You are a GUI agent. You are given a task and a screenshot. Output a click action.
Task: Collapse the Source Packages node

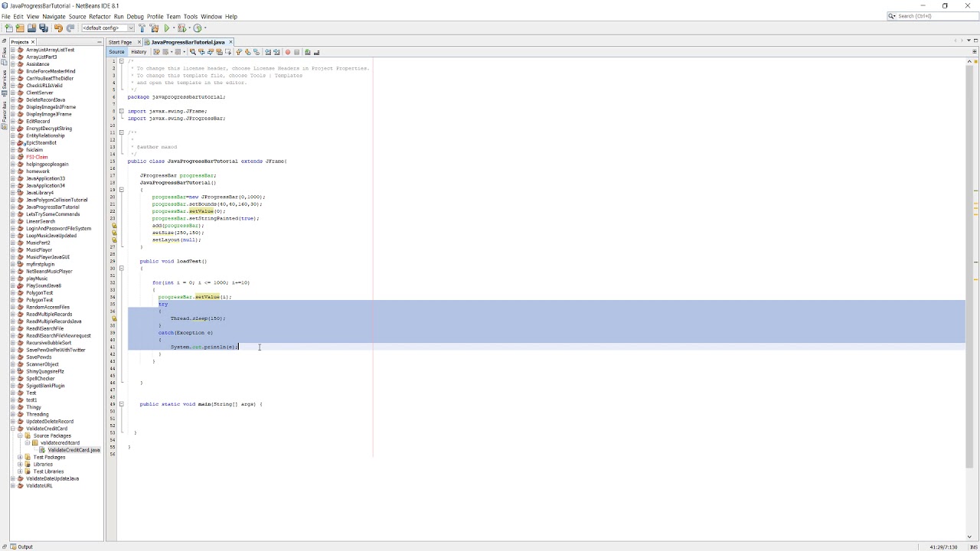tap(20, 435)
